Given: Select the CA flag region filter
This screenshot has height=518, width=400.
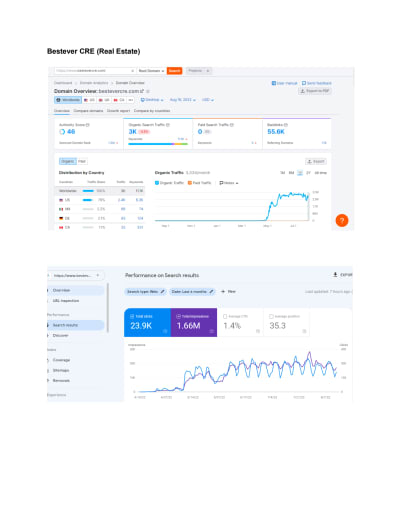Looking at the screenshot, I should (119, 100).
